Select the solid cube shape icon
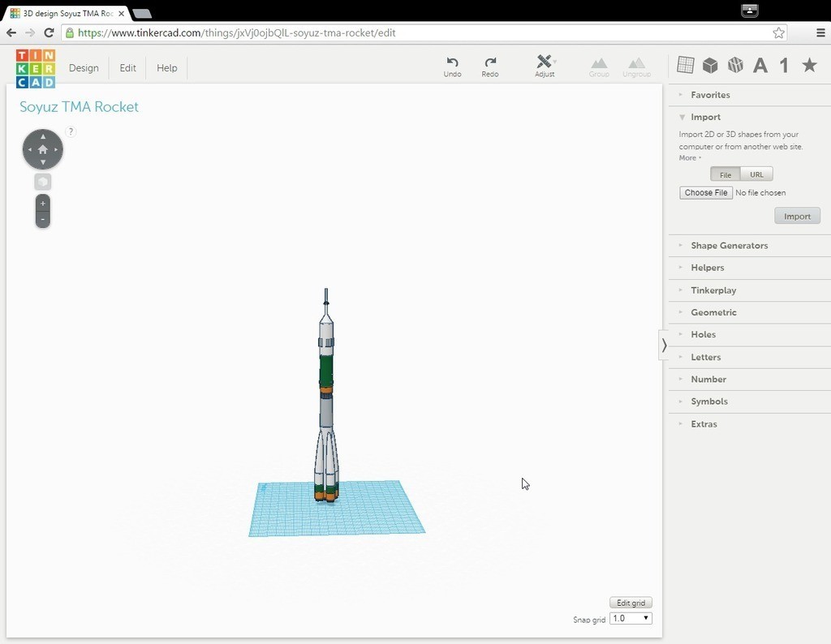Image resolution: width=831 pixels, height=644 pixels. [710, 65]
